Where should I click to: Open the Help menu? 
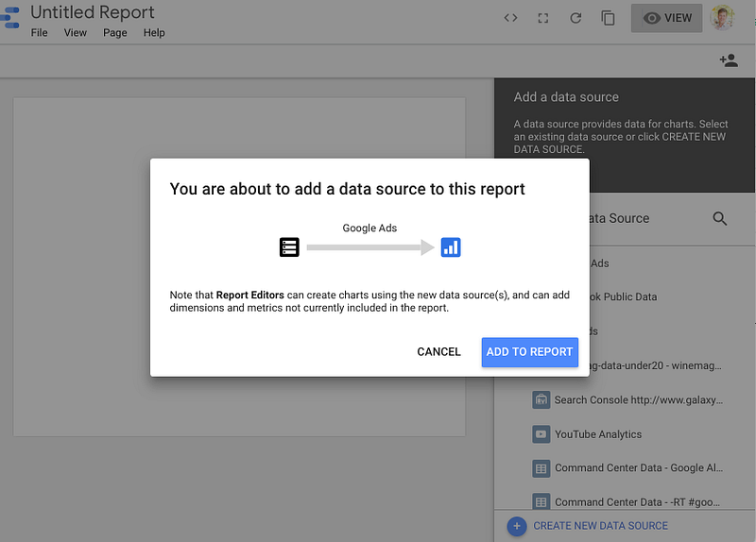(154, 33)
